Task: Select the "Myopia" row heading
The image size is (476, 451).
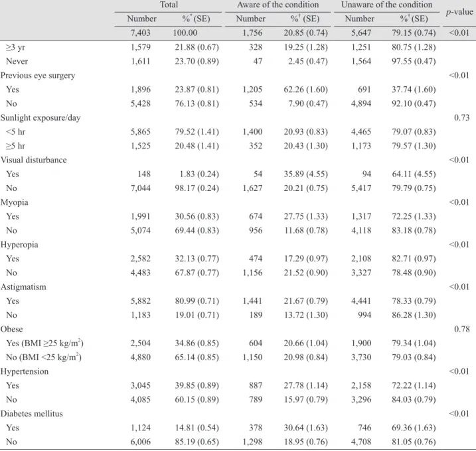Action: (x=14, y=202)
